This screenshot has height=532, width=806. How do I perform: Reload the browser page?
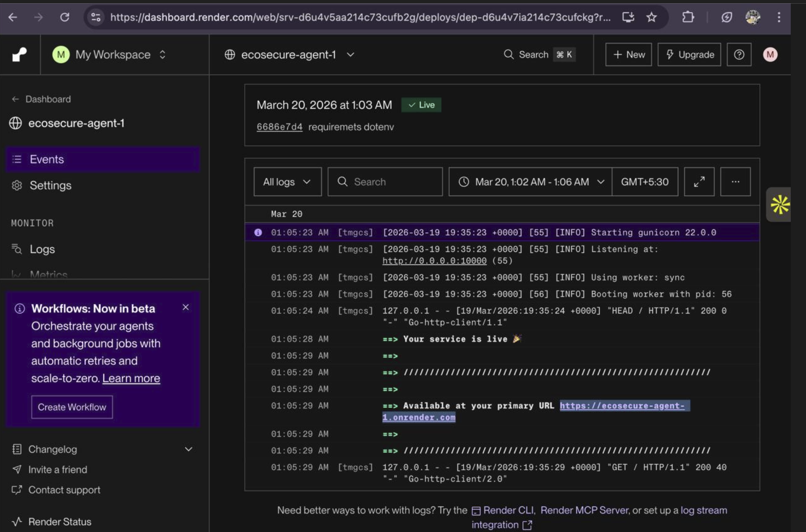tap(65, 17)
